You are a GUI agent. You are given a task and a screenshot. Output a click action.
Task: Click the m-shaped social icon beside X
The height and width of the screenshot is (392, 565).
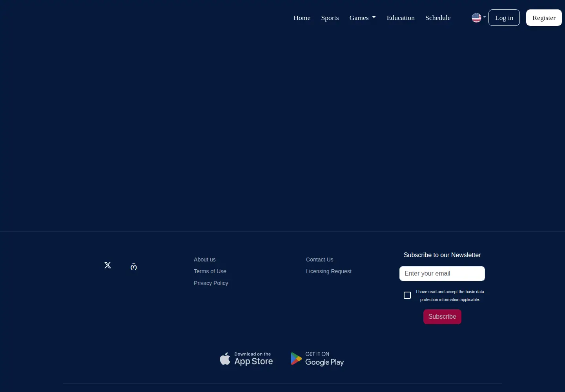(133, 267)
